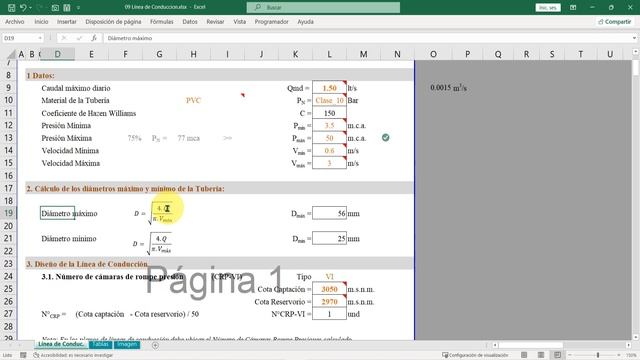Click the Select All corner triangle
640x360 pixels.
(11, 54)
